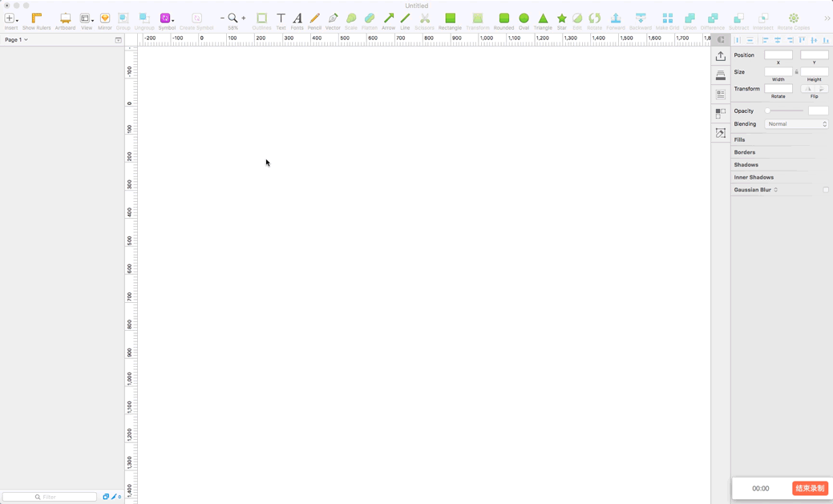The width and height of the screenshot is (833, 504).
Task: Click the Outlines toolbar icon
Action: (x=261, y=18)
